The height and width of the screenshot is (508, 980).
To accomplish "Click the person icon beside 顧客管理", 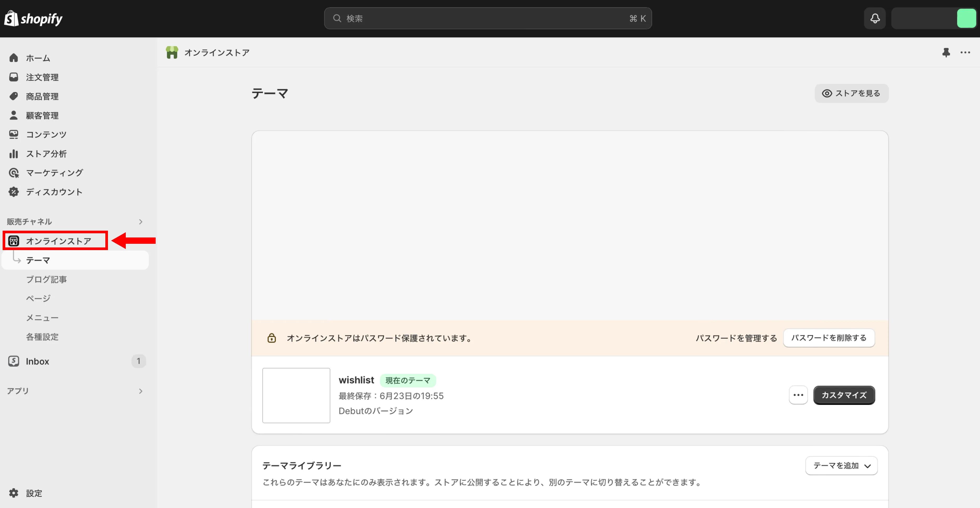I will 14,115.
